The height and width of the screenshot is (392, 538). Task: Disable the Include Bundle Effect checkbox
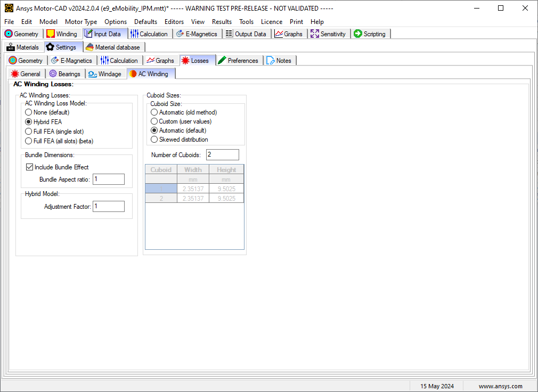click(x=30, y=167)
